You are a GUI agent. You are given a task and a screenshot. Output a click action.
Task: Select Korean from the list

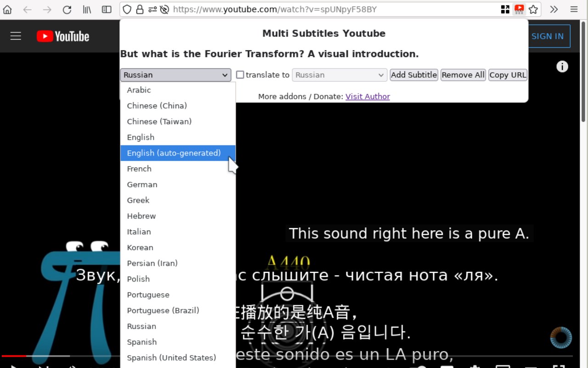pyautogui.click(x=178, y=247)
